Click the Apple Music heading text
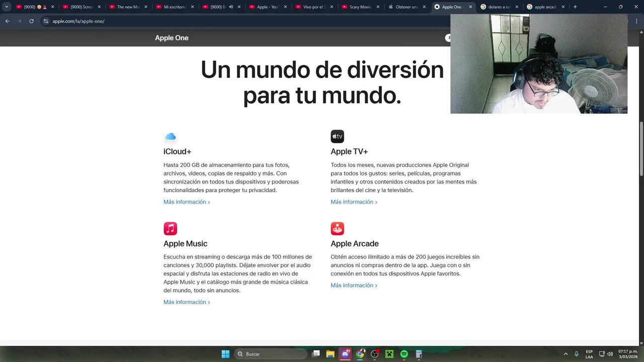The image size is (644, 362). (x=185, y=243)
